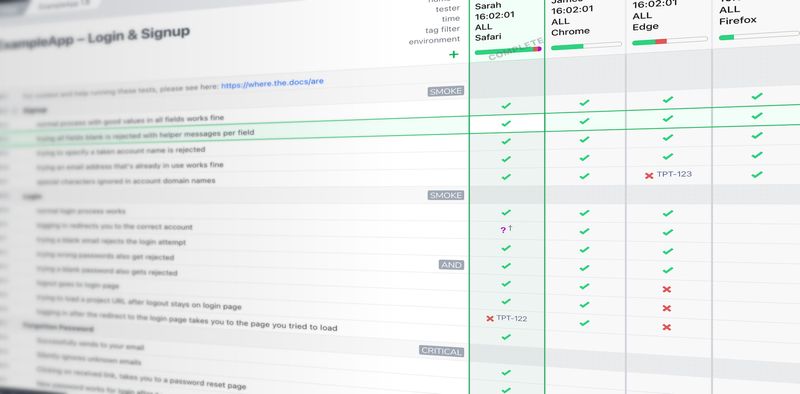This screenshot has height=394, width=800.
Task: Select row 'special characters ignored in account domain names'
Action: point(126,181)
